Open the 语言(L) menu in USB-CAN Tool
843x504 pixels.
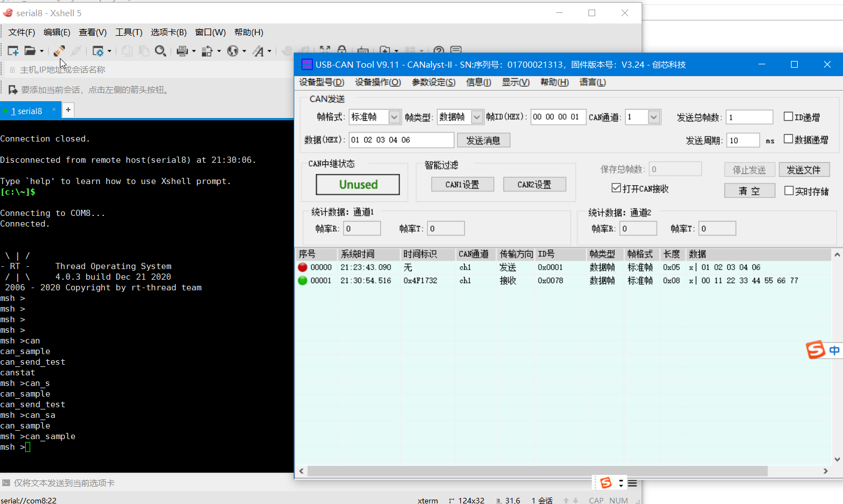pyautogui.click(x=592, y=82)
